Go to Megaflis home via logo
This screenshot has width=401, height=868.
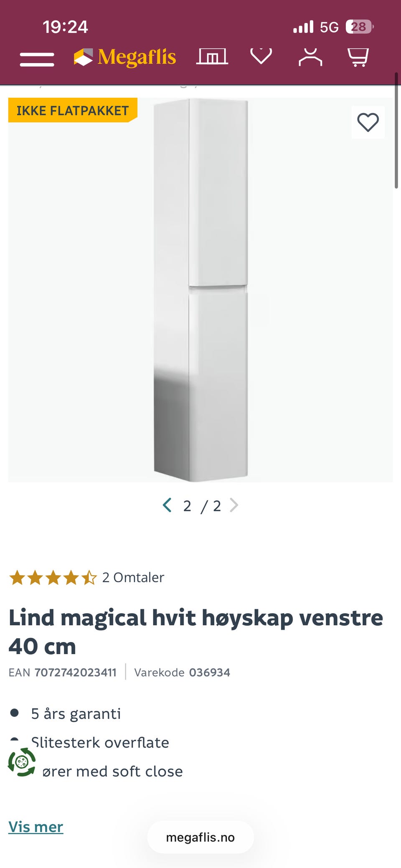click(x=125, y=57)
